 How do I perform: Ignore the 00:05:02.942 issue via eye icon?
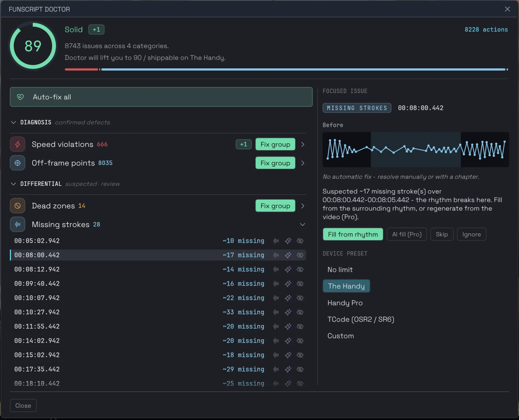tap(300, 241)
